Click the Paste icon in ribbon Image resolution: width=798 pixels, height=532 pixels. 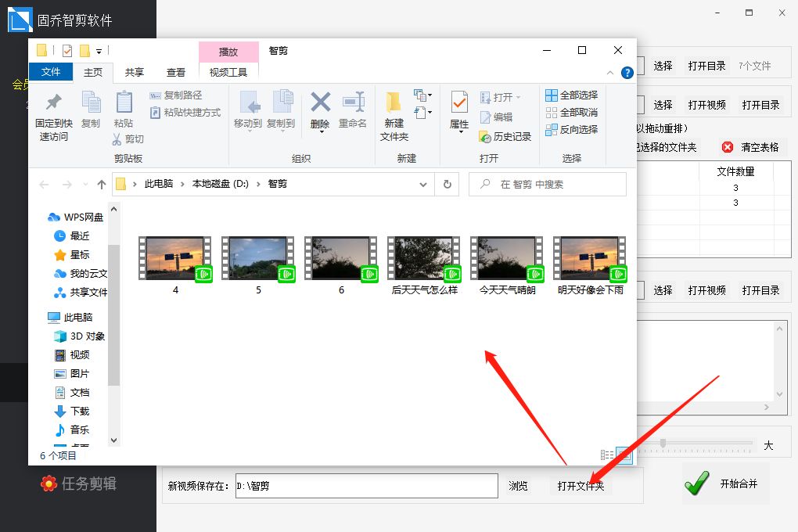click(x=124, y=102)
